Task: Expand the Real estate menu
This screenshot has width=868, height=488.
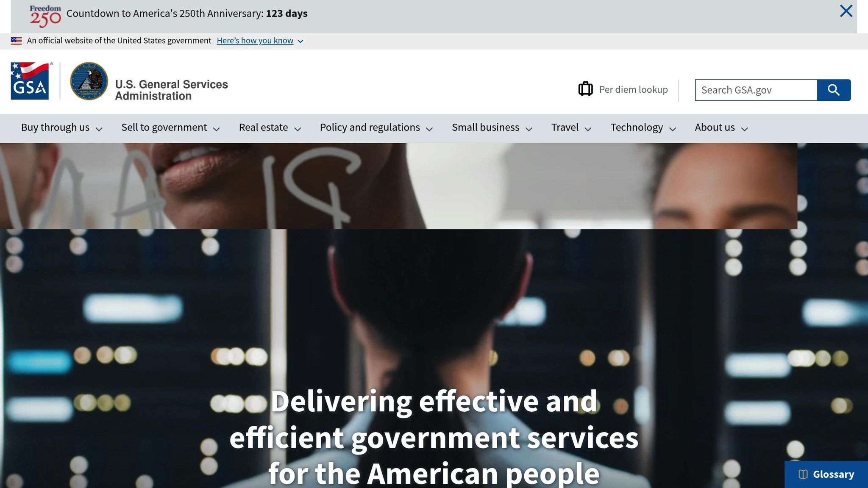Action: pyautogui.click(x=270, y=128)
